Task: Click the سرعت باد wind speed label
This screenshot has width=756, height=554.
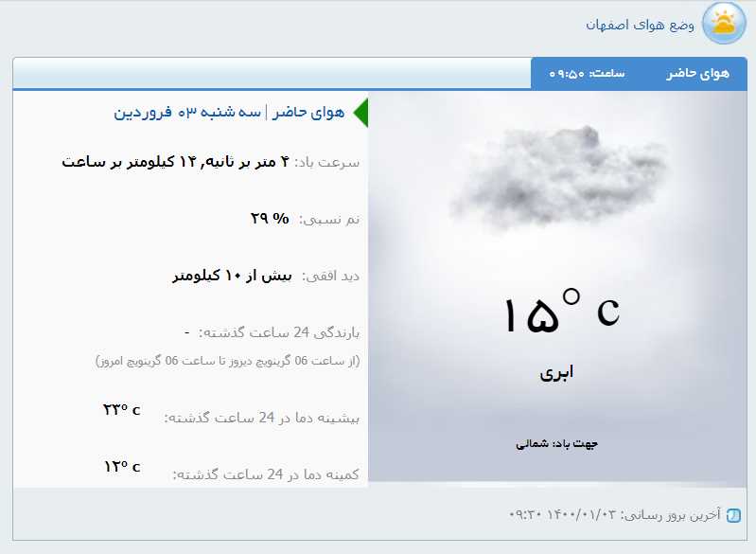Action: point(327,162)
